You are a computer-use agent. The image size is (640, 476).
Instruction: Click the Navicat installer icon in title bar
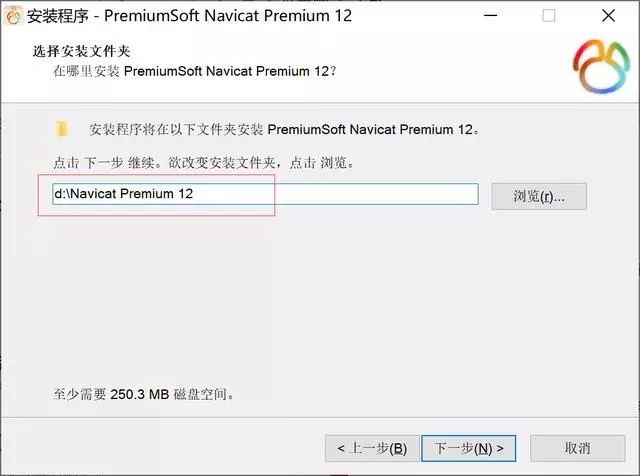(14, 16)
